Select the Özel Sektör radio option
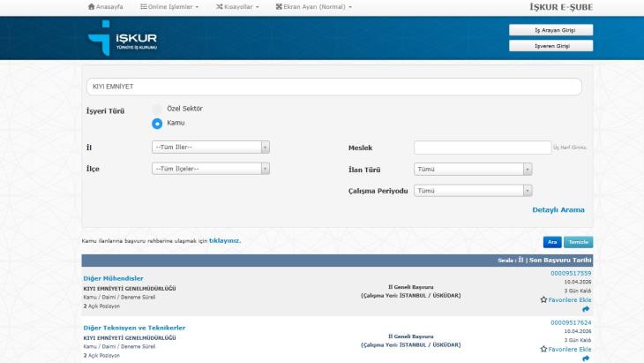The height and width of the screenshot is (363, 644). [x=157, y=109]
